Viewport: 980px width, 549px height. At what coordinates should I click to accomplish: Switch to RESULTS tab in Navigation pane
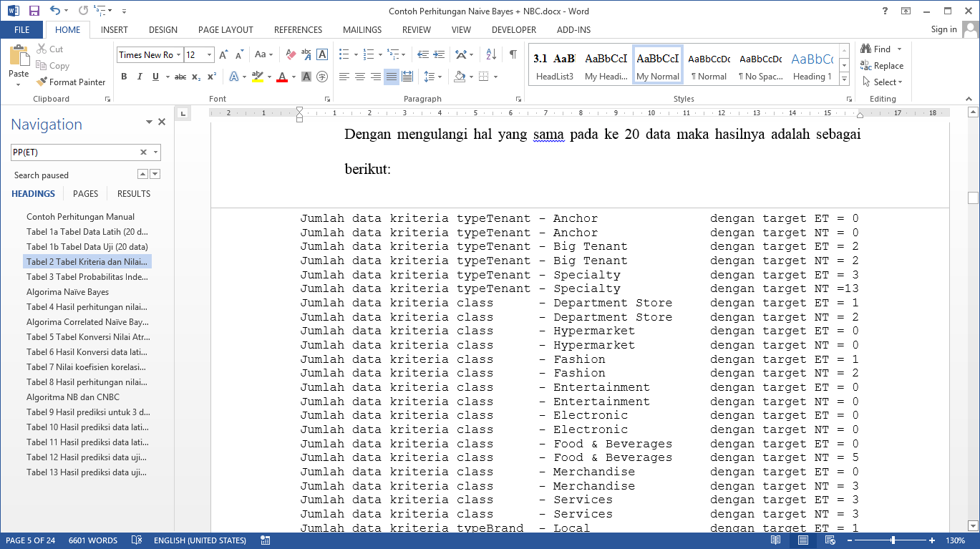point(134,194)
